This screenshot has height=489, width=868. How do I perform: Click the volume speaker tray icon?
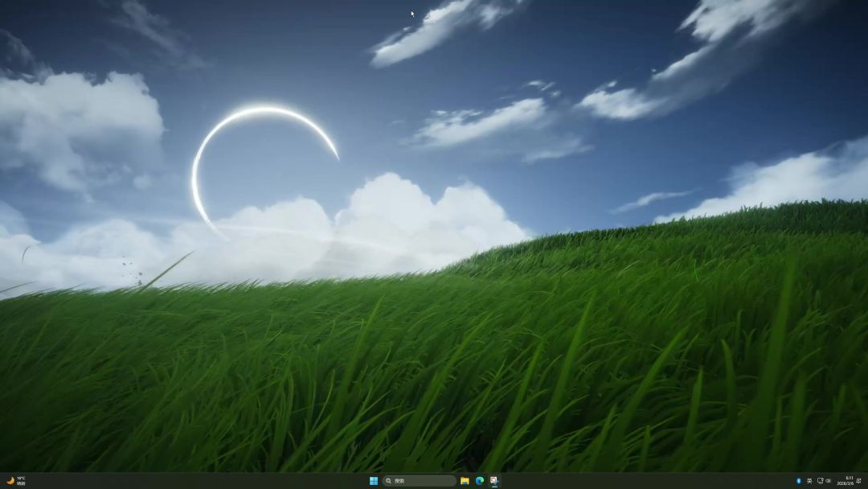tap(829, 481)
